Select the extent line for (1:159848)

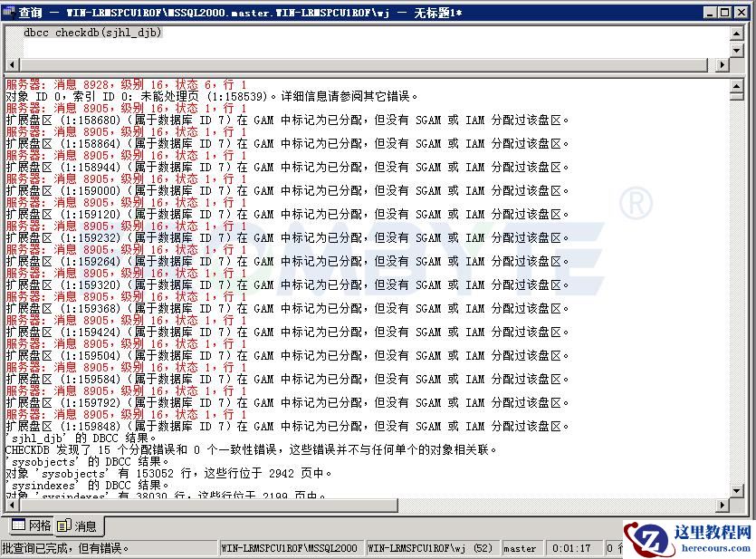[x=287, y=427]
